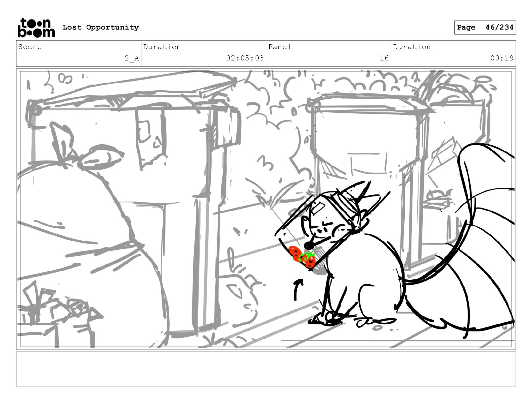Image resolution: width=532 pixels, height=411 pixels.
Task: Click the 'Scene' header label
Action: pos(30,47)
